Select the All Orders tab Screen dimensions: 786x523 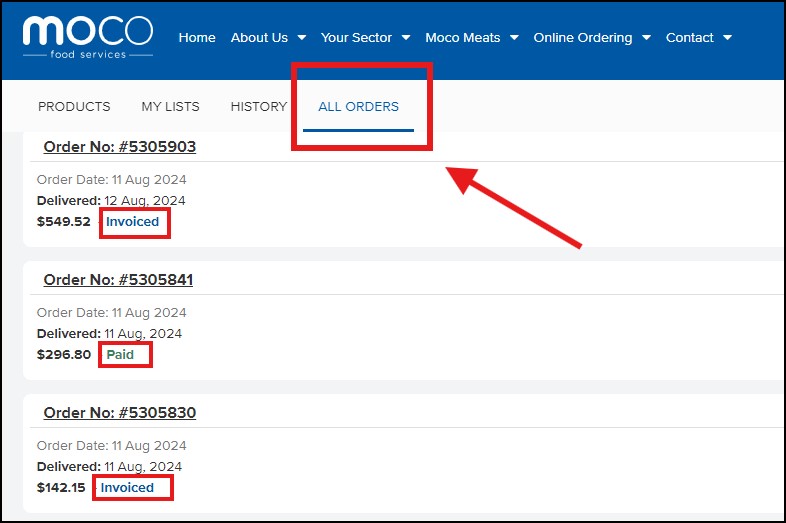click(358, 107)
